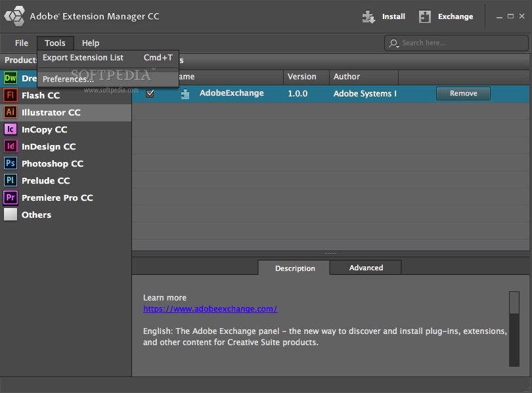The height and width of the screenshot is (393, 532).
Task: Click the Install puzzle-piece icon
Action: (369, 16)
